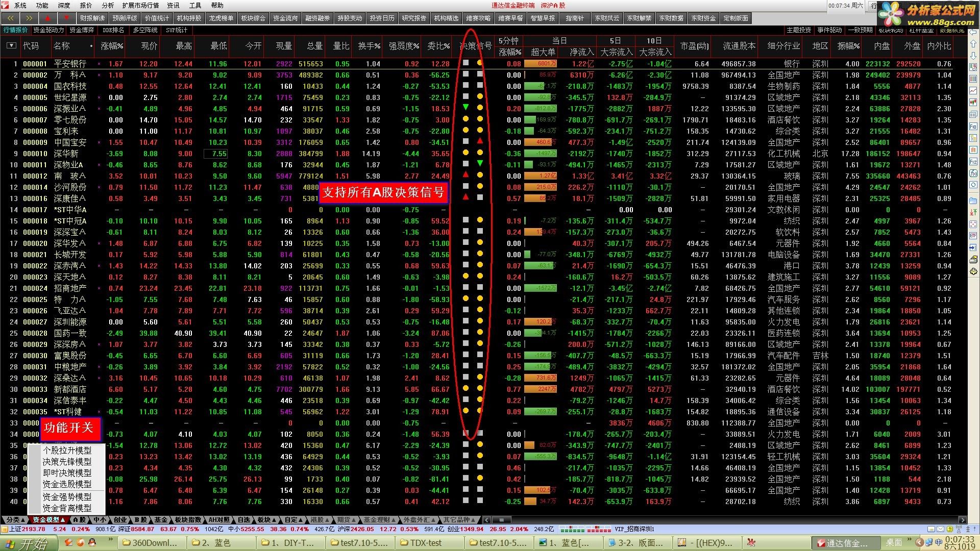Open the 360Downl... taskbar item
This screenshot has height=551, width=980.
pos(152,543)
